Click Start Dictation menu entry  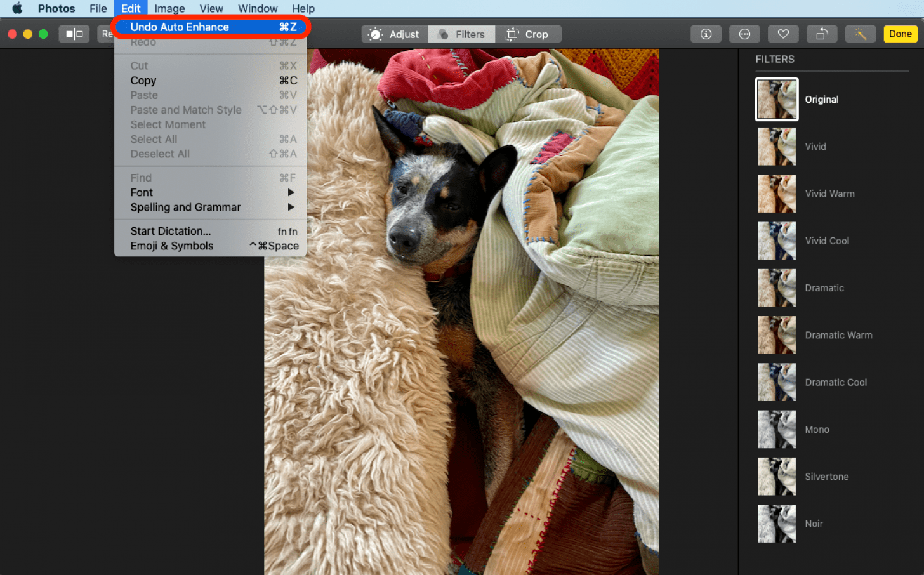171,231
